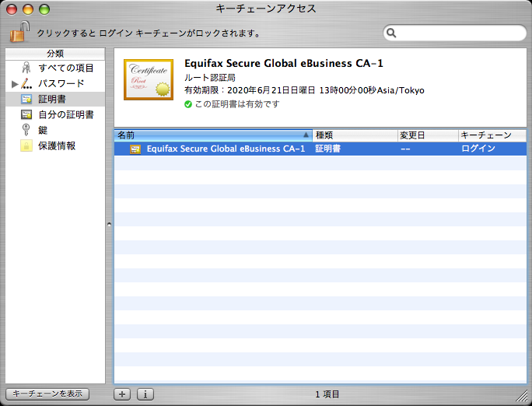The width and height of the screenshot is (532, 406).
Task: Toggle the 名前 sort-direction arrow
Action: pyautogui.click(x=306, y=135)
